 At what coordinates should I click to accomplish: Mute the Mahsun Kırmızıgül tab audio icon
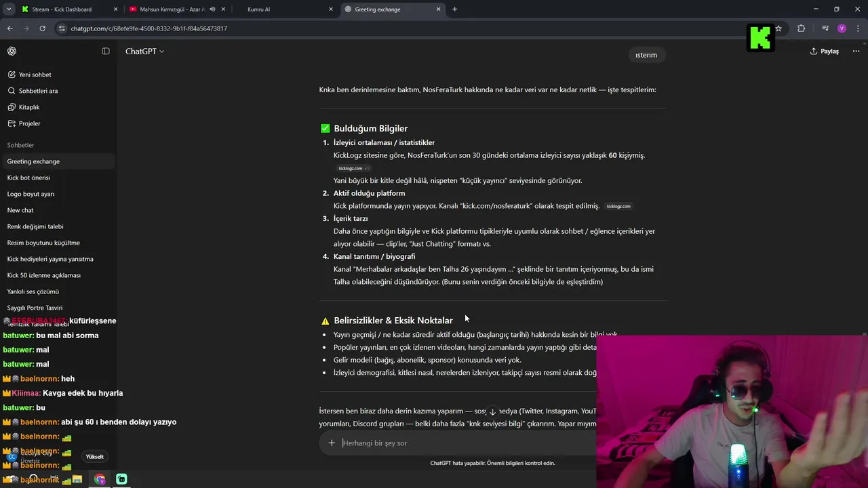[x=212, y=9]
